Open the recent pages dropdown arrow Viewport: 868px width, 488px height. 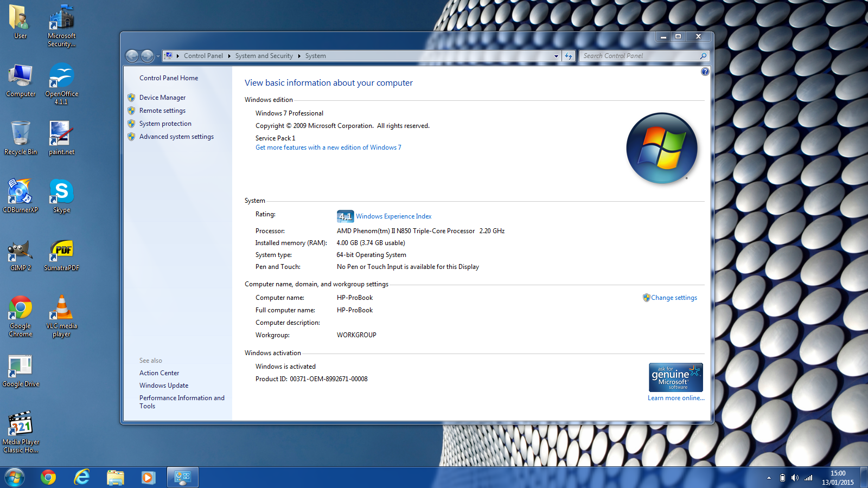[x=158, y=56]
